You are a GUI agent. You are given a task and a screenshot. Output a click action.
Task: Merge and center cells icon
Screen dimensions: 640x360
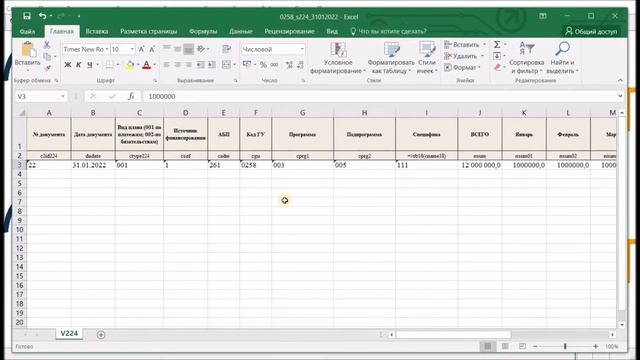pos(227,65)
